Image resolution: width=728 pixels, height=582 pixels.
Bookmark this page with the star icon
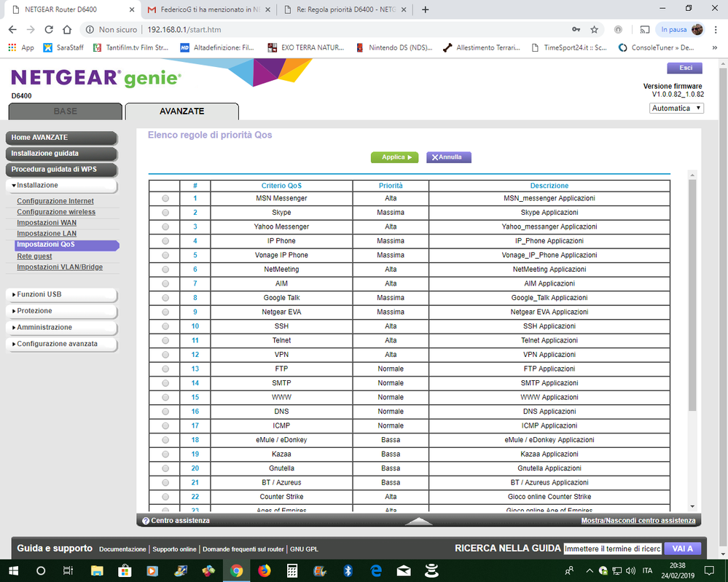(595, 30)
